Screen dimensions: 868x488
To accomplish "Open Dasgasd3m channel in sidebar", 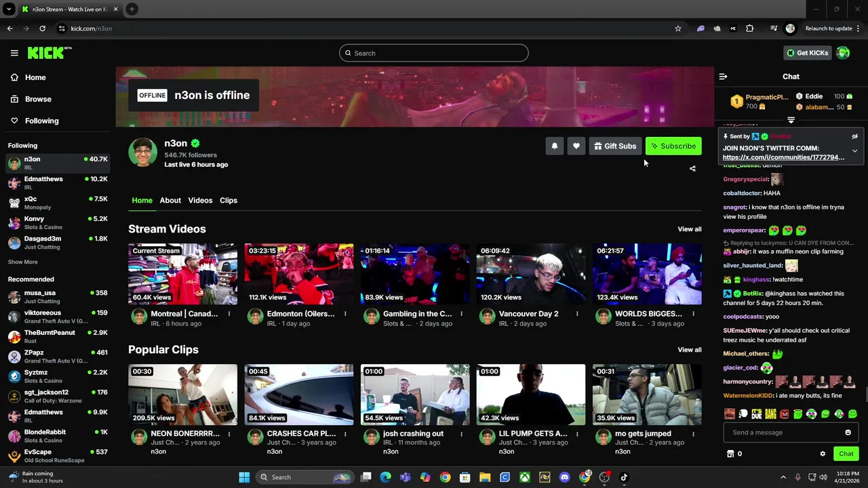I will (58, 242).
